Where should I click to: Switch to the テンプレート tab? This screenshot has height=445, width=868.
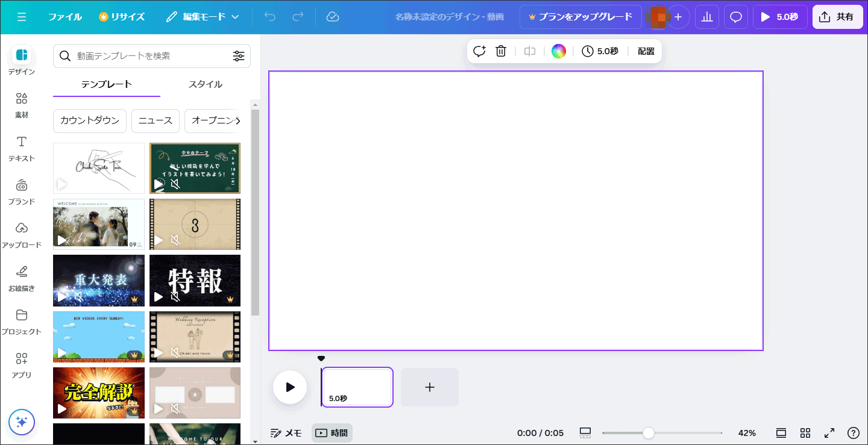point(107,84)
